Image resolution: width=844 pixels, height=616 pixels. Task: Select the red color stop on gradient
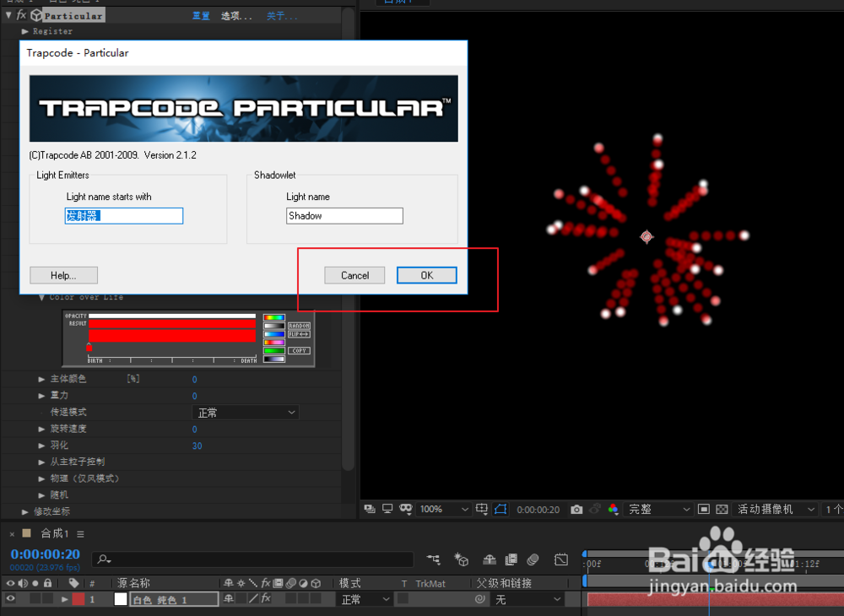[89, 347]
